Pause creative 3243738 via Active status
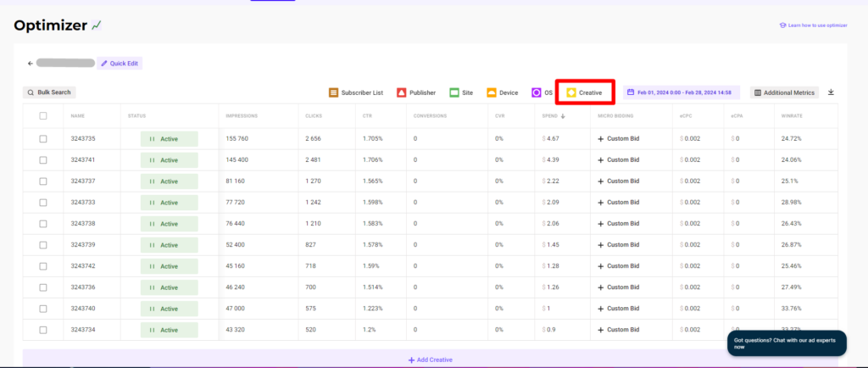Image resolution: width=868 pixels, height=368 pixels. tap(169, 224)
